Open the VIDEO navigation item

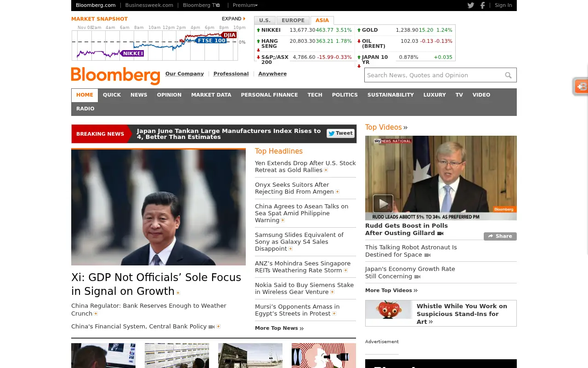(481, 95)
